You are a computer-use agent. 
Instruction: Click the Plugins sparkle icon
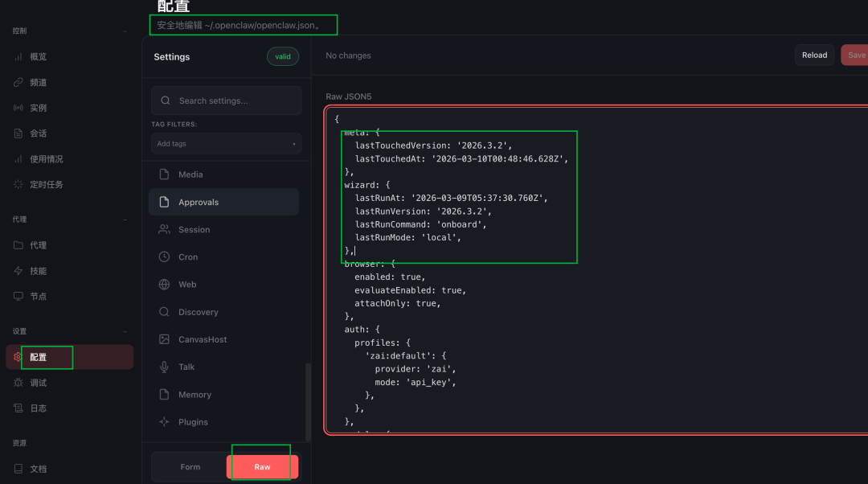point(164,422)
